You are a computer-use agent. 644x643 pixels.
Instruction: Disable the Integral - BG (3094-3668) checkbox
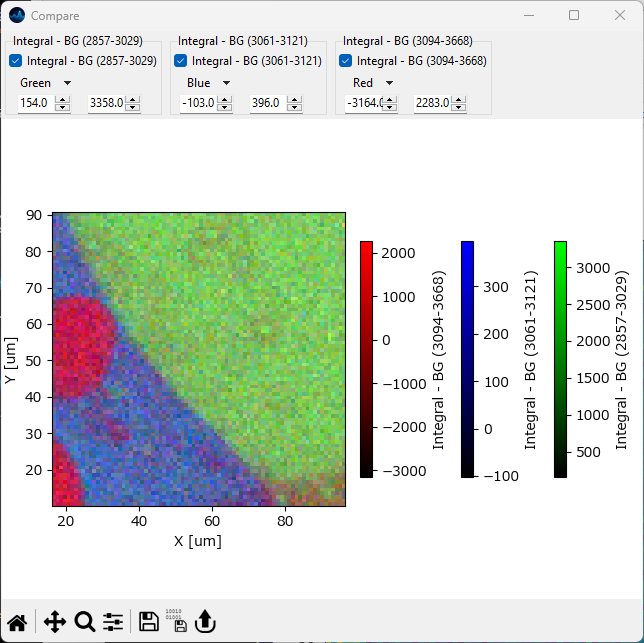[x=346, y=61]
